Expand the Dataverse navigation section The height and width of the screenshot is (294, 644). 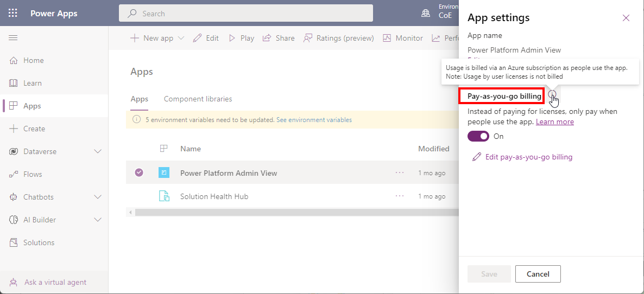pos(98,151)
